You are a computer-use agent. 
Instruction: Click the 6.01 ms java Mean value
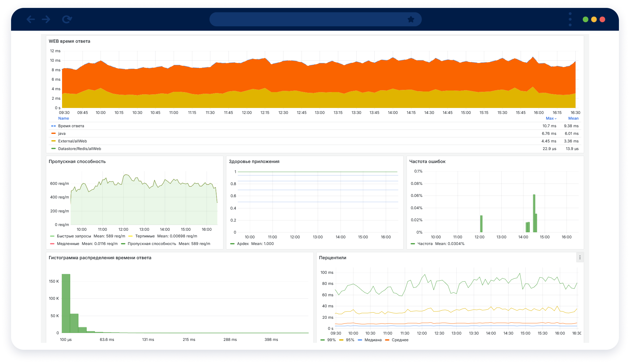pos(571,134)
